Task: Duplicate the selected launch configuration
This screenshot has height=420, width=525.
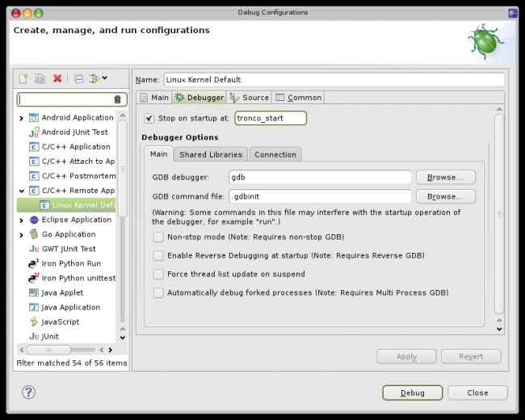Action: (x=40, y=78)
